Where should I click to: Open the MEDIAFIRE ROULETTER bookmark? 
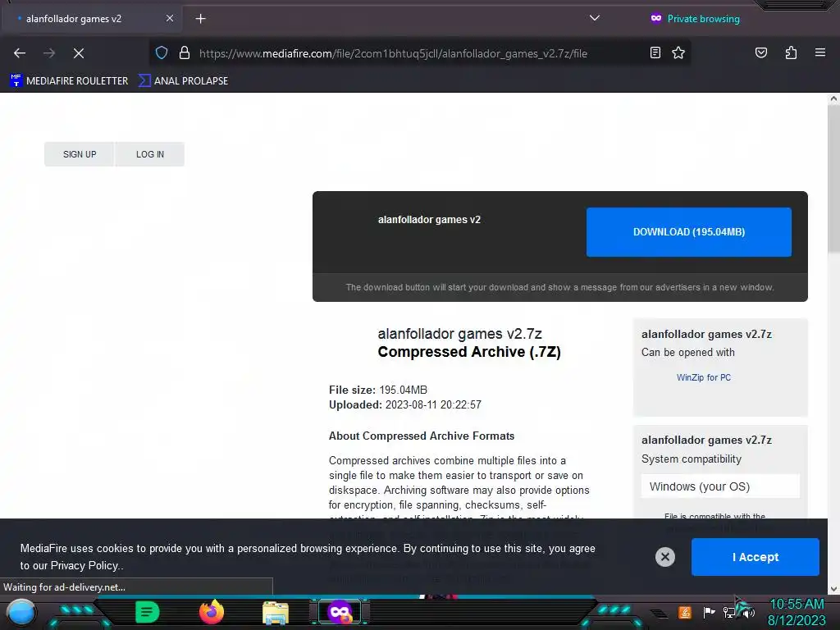pos(69,81)
